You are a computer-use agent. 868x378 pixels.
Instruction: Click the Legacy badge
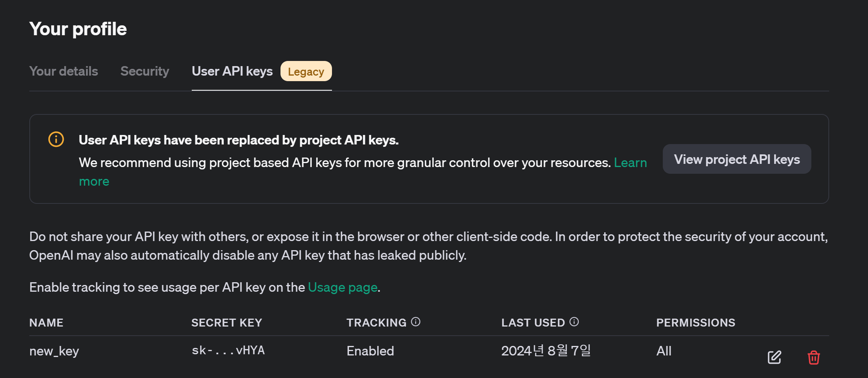[306, 71]
